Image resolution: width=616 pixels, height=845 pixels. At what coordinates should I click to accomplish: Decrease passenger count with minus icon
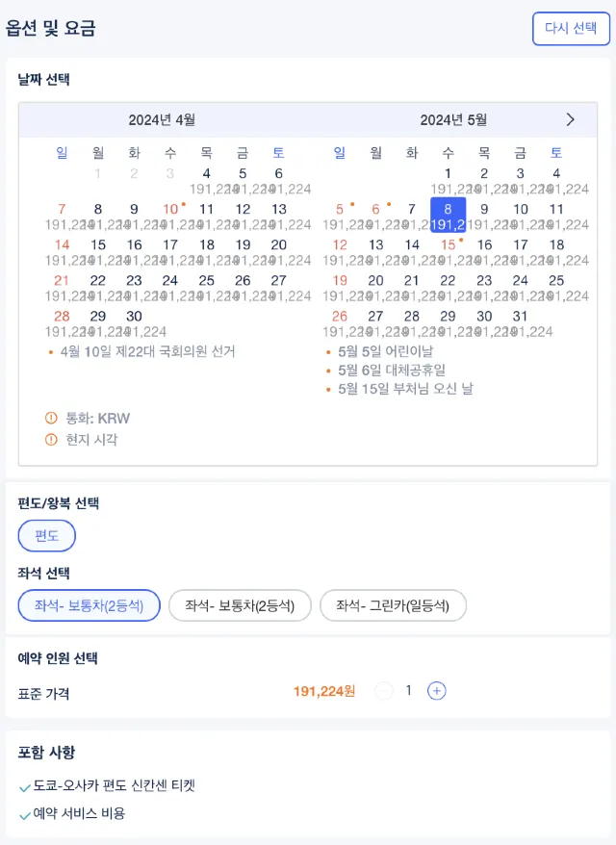(x=384, y=691)
